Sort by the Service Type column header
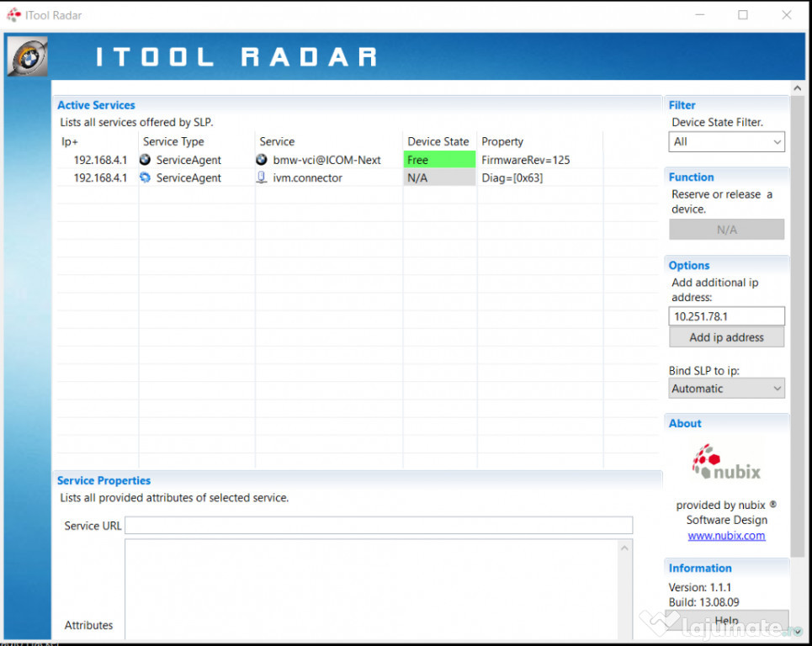 197,141
